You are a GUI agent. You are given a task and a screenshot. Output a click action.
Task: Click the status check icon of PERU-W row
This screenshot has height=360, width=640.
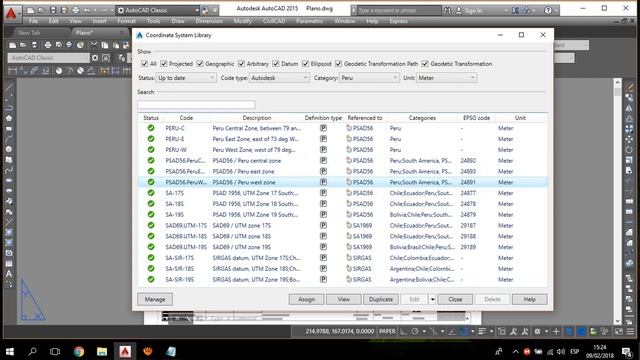(151, 149)
